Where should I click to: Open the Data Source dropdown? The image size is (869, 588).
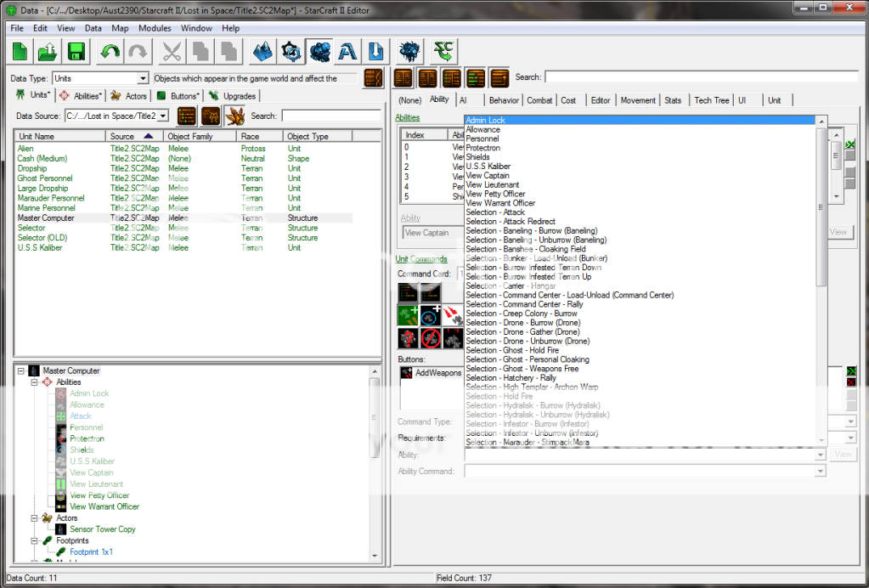point(163,116)
